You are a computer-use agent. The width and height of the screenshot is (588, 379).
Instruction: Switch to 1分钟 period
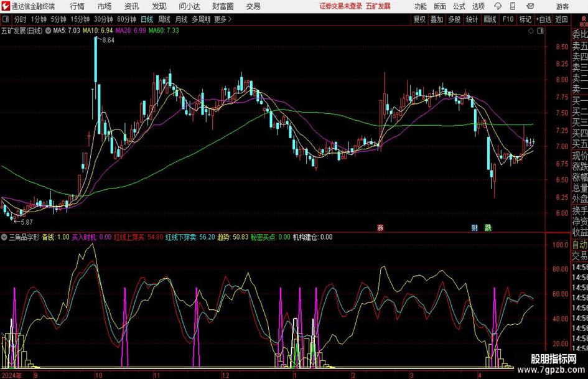click(39, 19)
